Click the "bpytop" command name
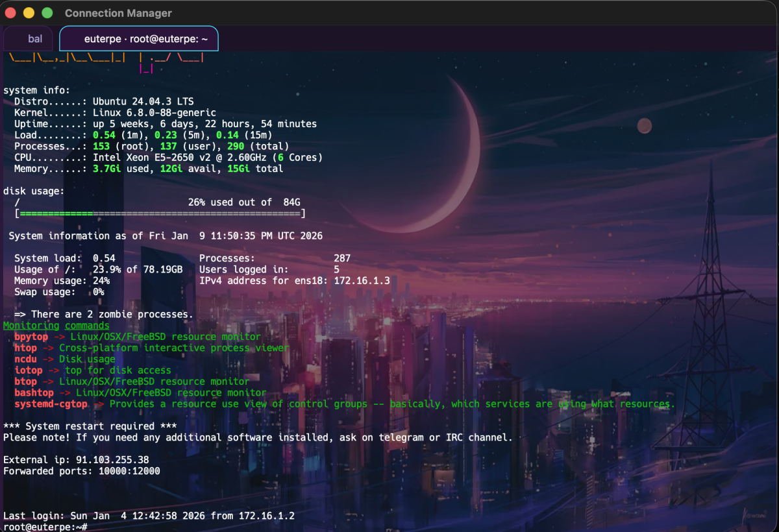 click(x=31, y=337)
